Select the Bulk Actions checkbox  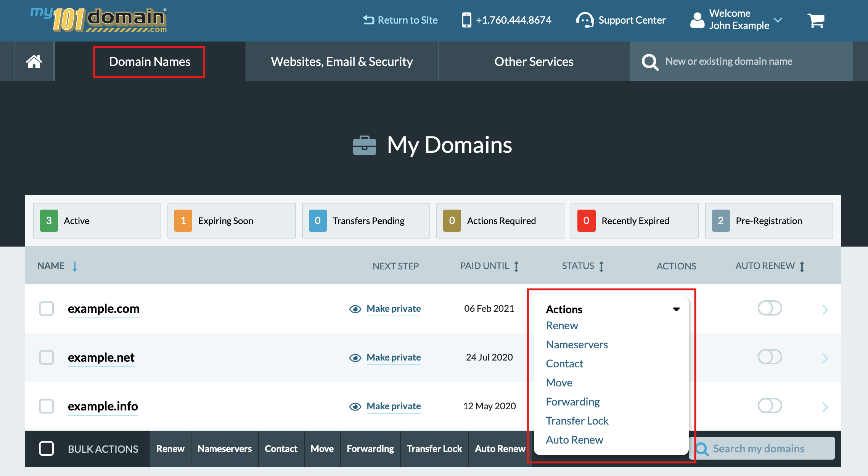click(46, 449)
